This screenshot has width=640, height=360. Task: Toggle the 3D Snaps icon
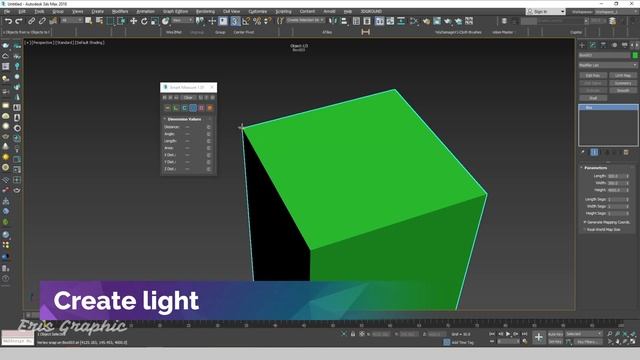coord(235,21)
